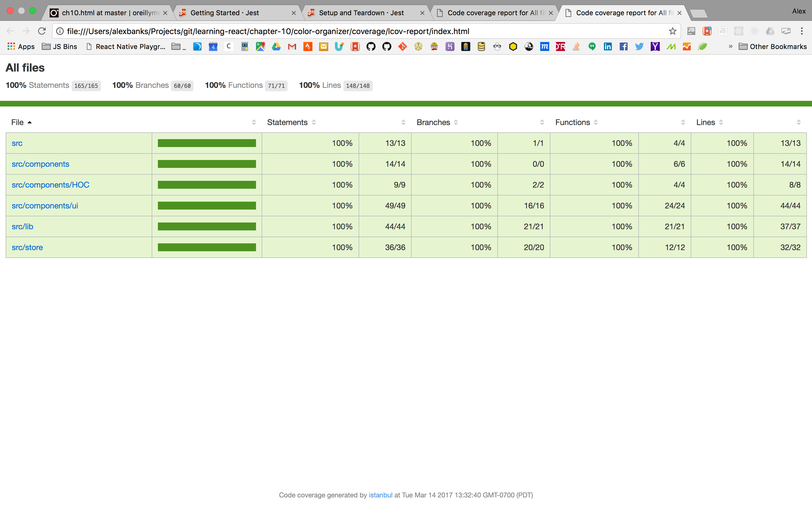Open the Facebook bookmark
This screenshot has width=812, height=507.
pyautogui.click(x=623, y=46)
